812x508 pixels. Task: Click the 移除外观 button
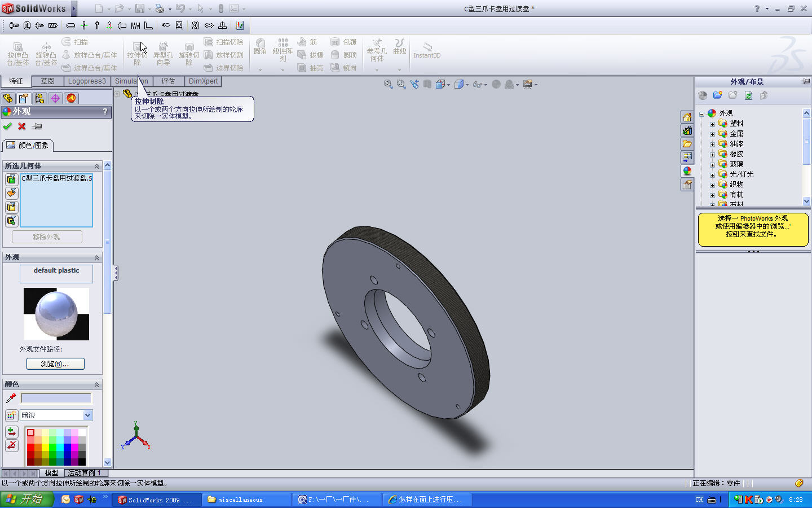click(x=47, y=237)
